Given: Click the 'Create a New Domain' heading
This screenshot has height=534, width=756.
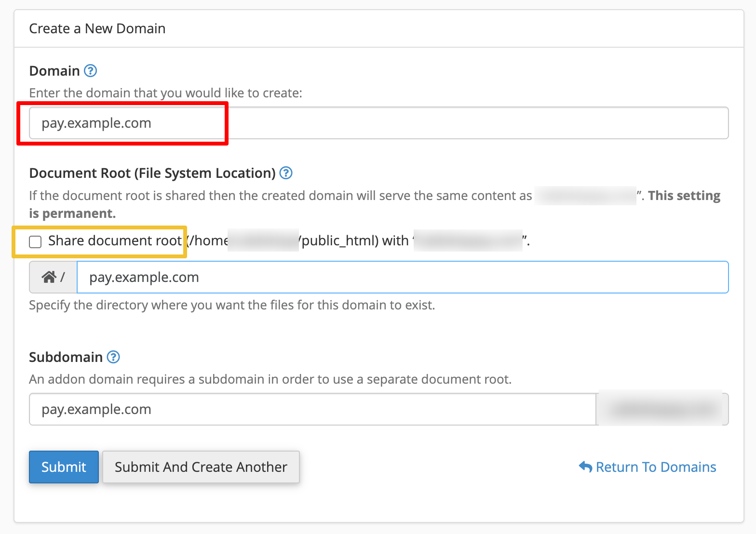Looking at the screenshot, I should point(97,28).
